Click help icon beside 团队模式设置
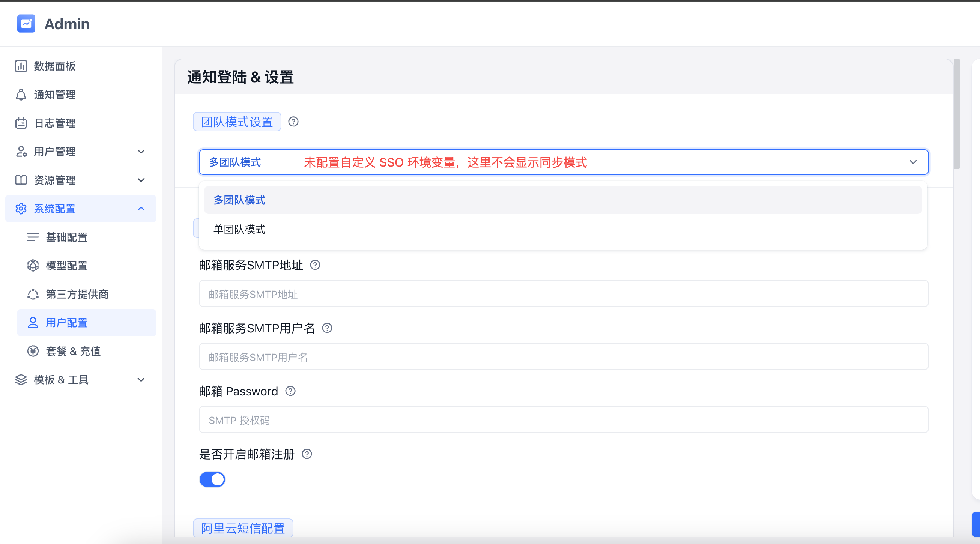Viewport: 980px width, 544px height. point(293,122)
